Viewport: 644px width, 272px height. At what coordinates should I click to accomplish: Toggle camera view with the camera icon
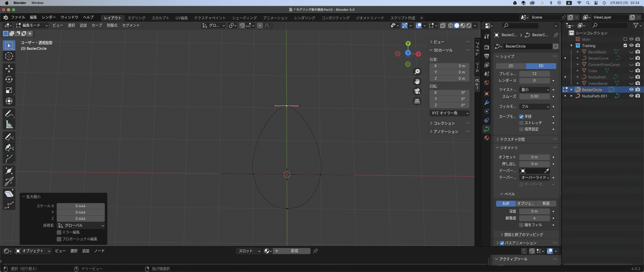click(417, 91)
